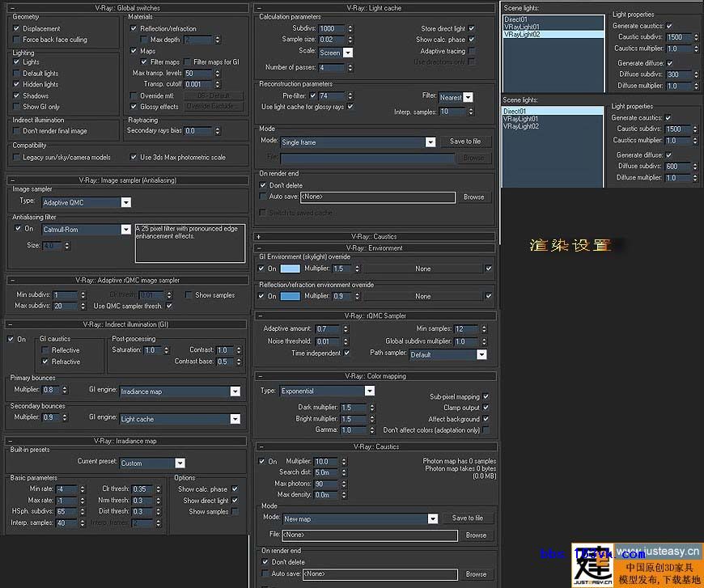Click Light cache Sample size field
Screen dimensions: 704x588
pyautogui.click(x=331, y=40)
